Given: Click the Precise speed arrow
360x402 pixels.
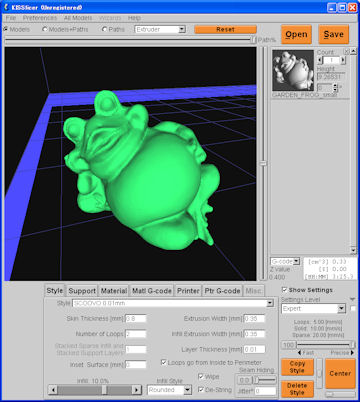Looking at the screenshot, I should (x=353, y=352).
